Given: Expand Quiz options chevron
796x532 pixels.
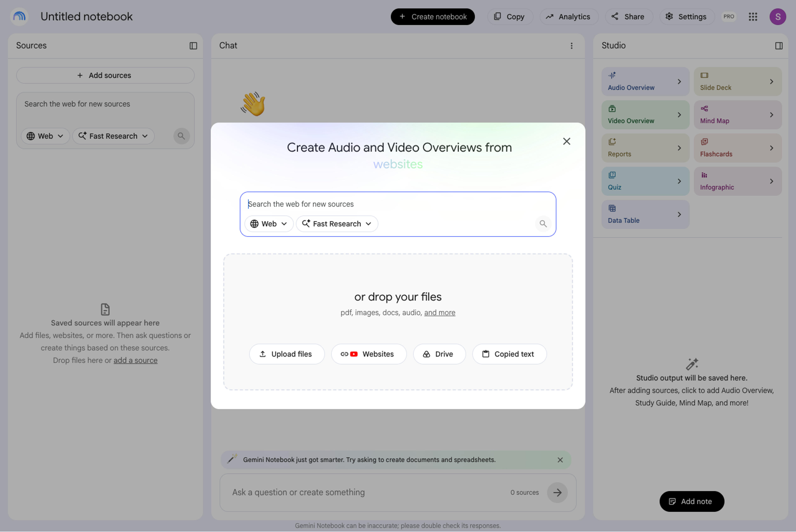Looking at the screenshot, I should coord(679,182).
